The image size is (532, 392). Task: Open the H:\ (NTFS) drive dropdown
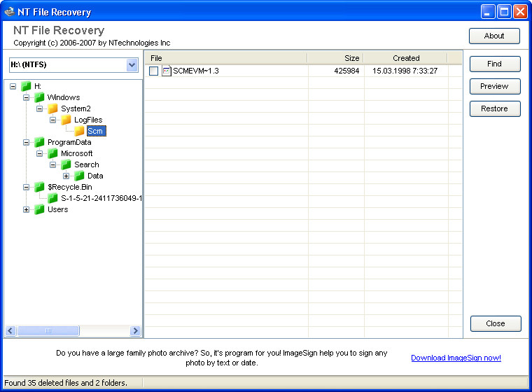pos(132,64)
